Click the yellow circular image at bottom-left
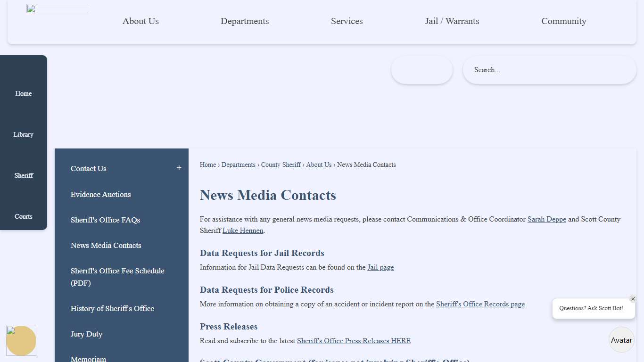 pyautogui.click(x=21, y=340)
